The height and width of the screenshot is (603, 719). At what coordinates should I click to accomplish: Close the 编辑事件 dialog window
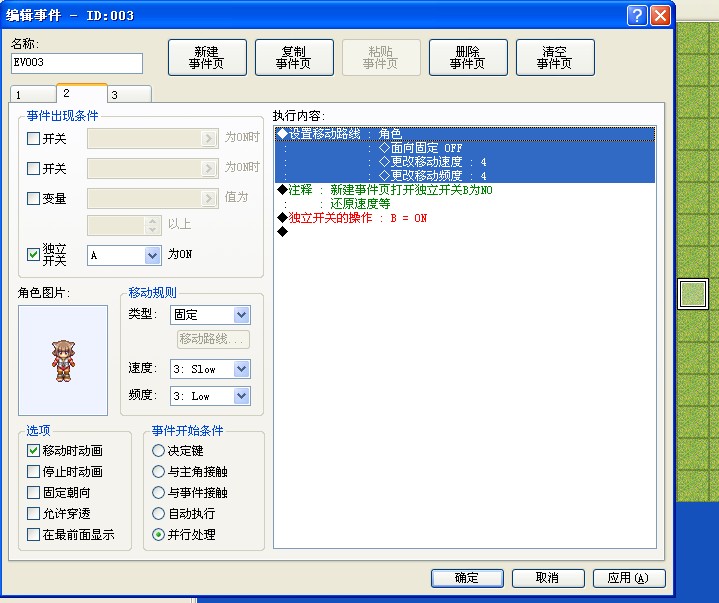point(660,16)
